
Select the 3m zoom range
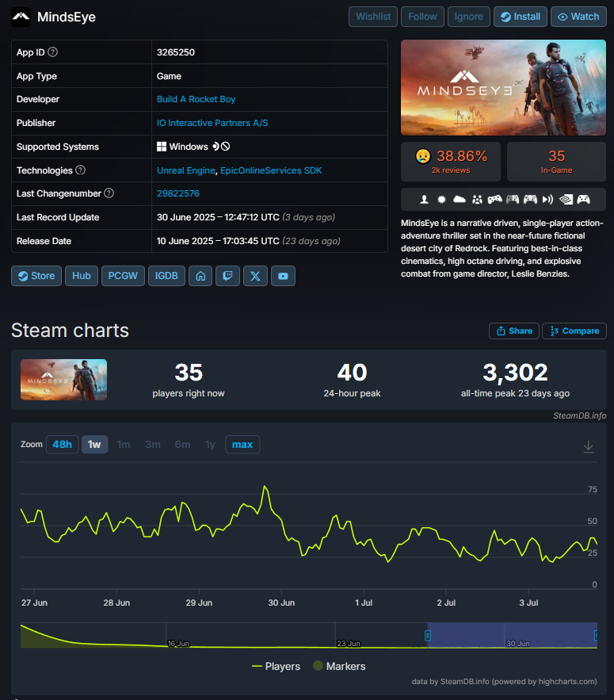click(x=153, y=445)
